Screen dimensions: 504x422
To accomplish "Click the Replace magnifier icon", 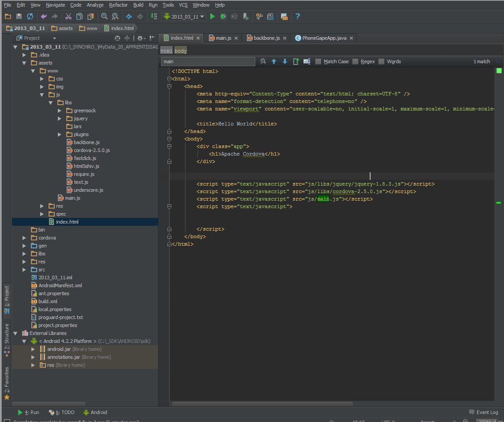I will coord(115,16).
